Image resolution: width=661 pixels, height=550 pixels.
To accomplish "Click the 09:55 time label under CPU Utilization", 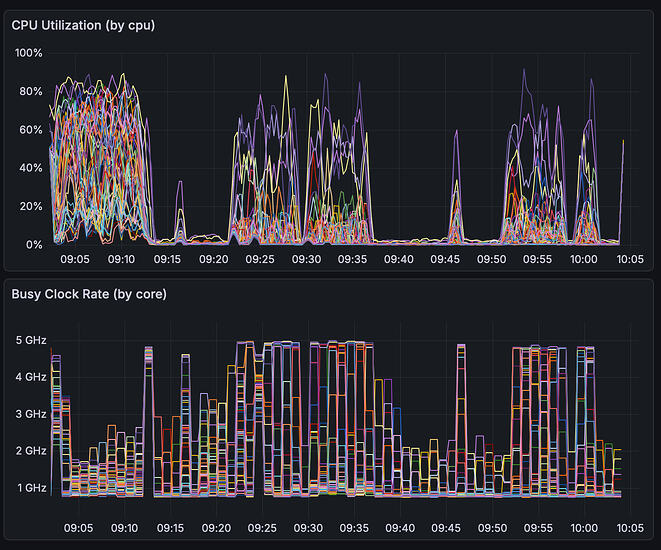I will (x=537, y=259).
